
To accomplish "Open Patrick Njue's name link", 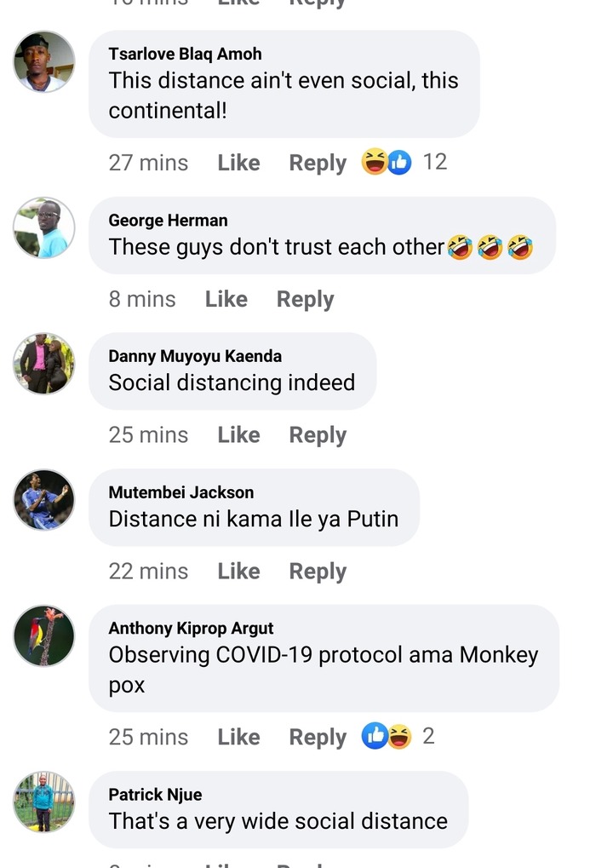I will (x=155, y=795).
